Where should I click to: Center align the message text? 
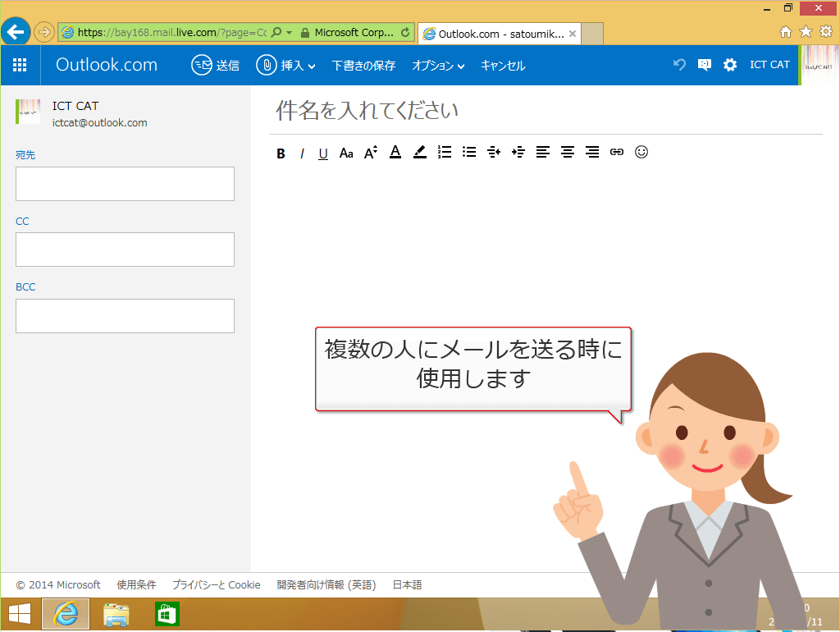tap(567, 152)
